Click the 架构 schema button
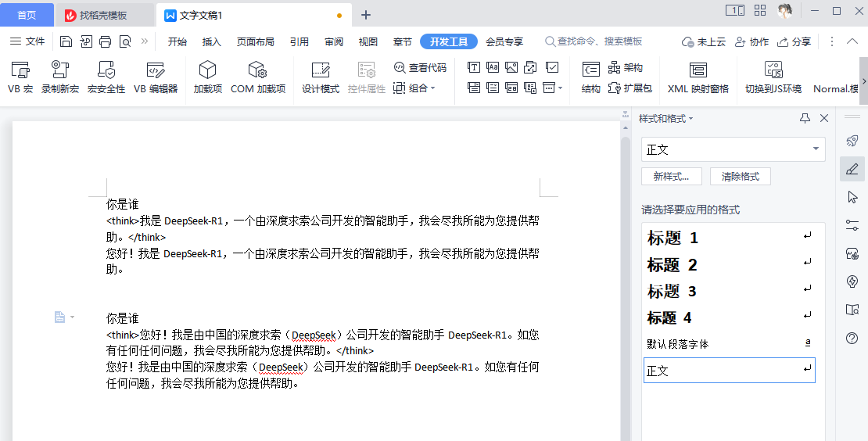This screenshot has height=441, width=868. [x=626, y=67]
